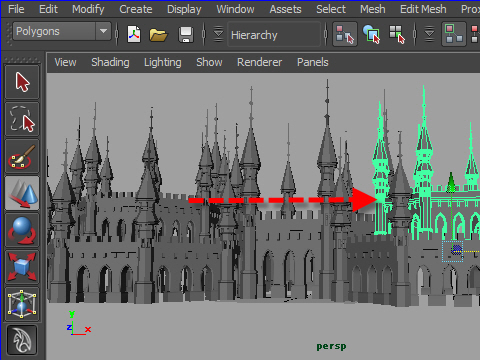Expand the Hierarchy selection mask field
This screenshot has height=360, width=480.
click(x=274, y=35)
